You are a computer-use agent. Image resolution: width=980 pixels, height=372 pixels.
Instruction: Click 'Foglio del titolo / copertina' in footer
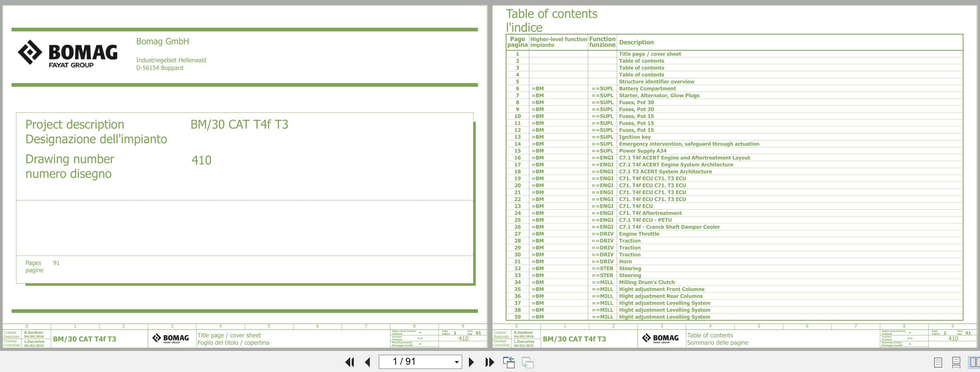(x=233, y=343)
